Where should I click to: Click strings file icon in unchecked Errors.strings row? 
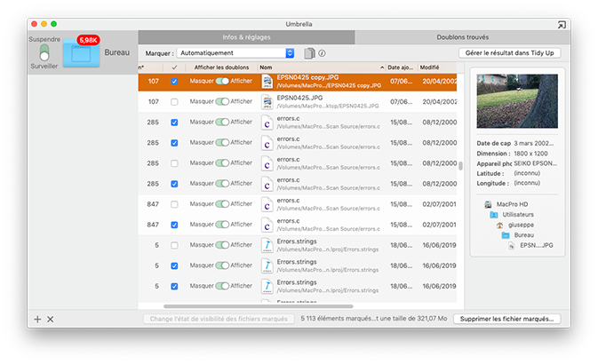[267, 245]
